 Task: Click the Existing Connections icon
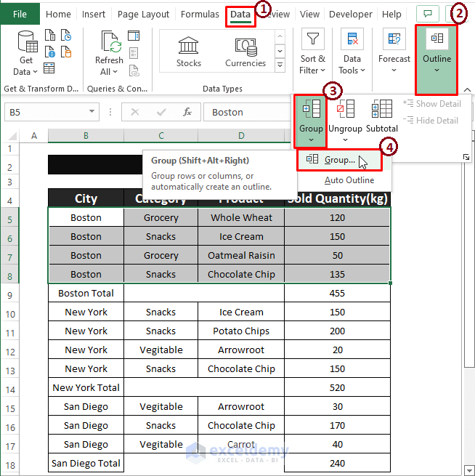click(66, 52)
